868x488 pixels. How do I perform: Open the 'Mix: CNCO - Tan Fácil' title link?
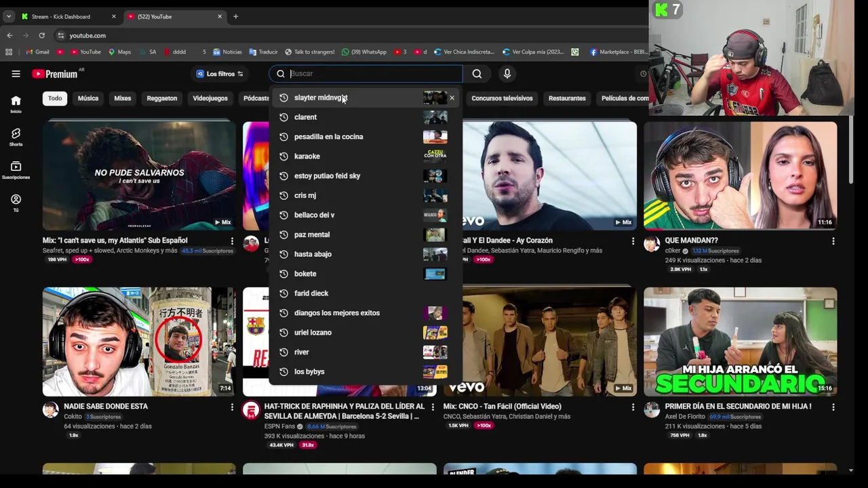click(x=502, y=407)
